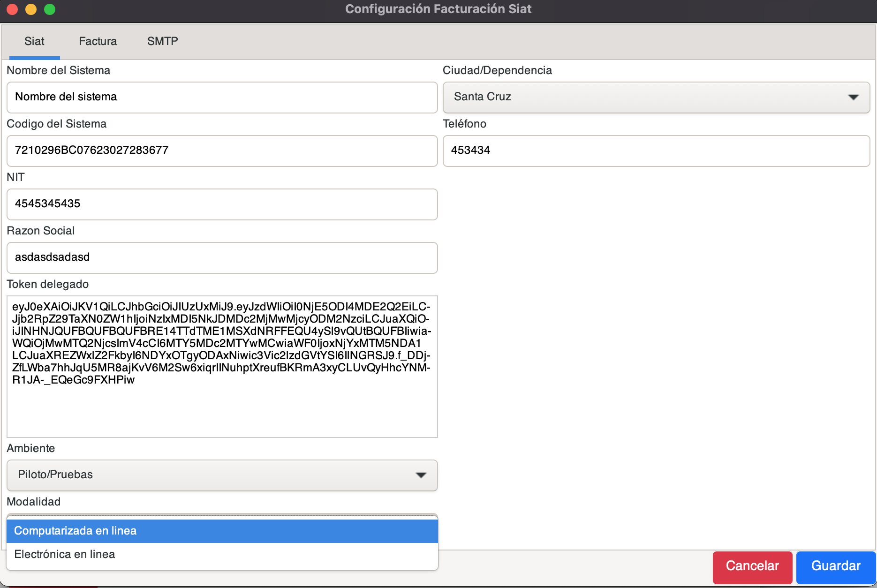The image size is (877, 588).
Task: Save settings with Guardar button
Action: point(836,566)
